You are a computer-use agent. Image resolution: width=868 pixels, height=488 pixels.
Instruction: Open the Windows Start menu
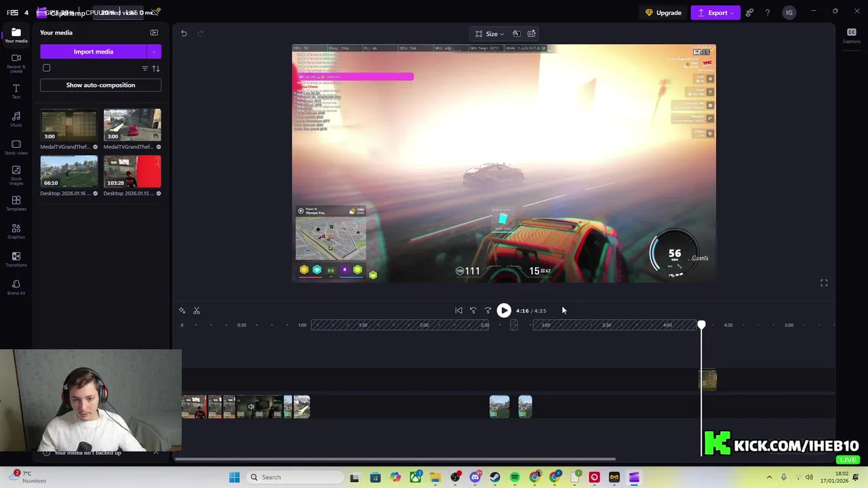[234, 477]
